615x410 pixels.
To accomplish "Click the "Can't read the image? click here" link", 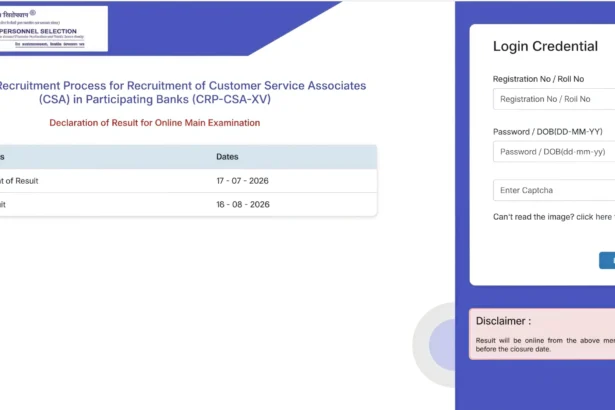I will click(x=553, y=217).
